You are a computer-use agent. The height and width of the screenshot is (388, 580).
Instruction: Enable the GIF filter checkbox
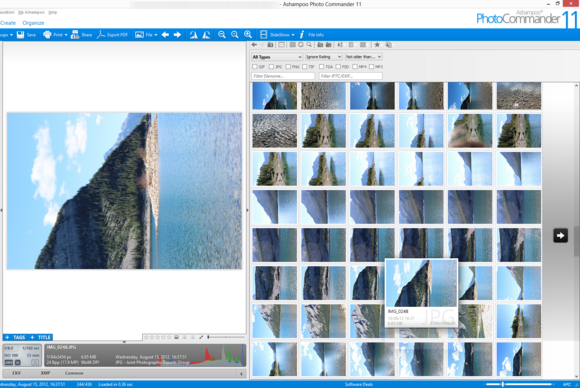coord(254,67)
